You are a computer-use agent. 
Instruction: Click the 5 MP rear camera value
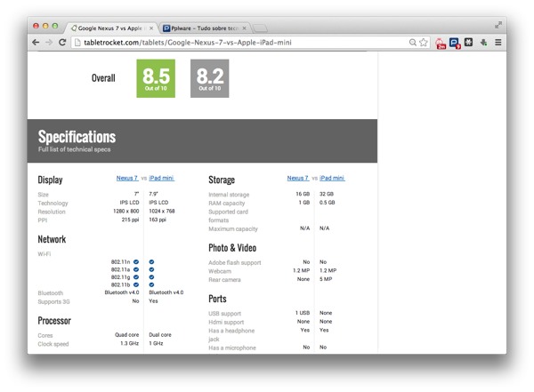(x=326, y=279)
